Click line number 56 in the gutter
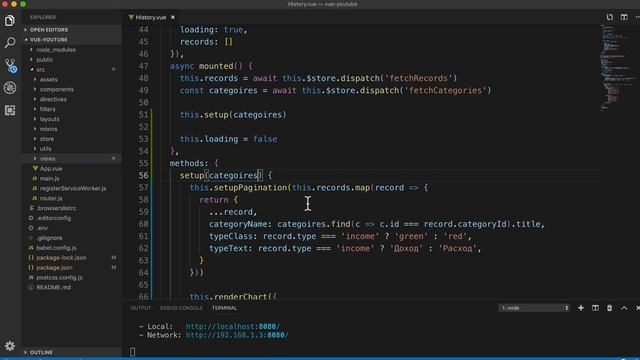The image size is (640, 360). click(143, 176)
